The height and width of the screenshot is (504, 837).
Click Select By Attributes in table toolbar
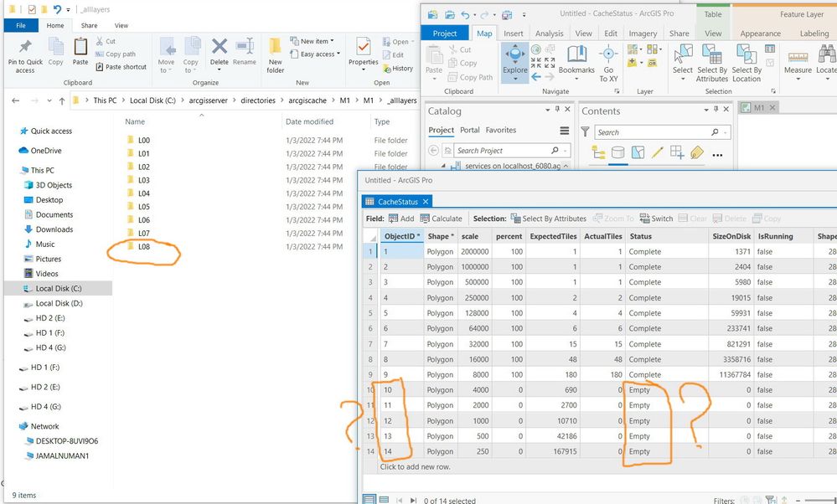[548, 219]
